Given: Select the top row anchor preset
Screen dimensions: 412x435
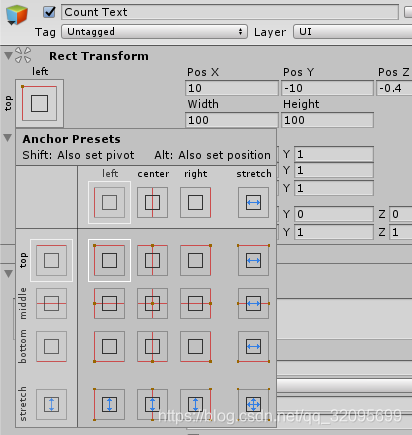Looking at the screenshot, I should (51, 260).
